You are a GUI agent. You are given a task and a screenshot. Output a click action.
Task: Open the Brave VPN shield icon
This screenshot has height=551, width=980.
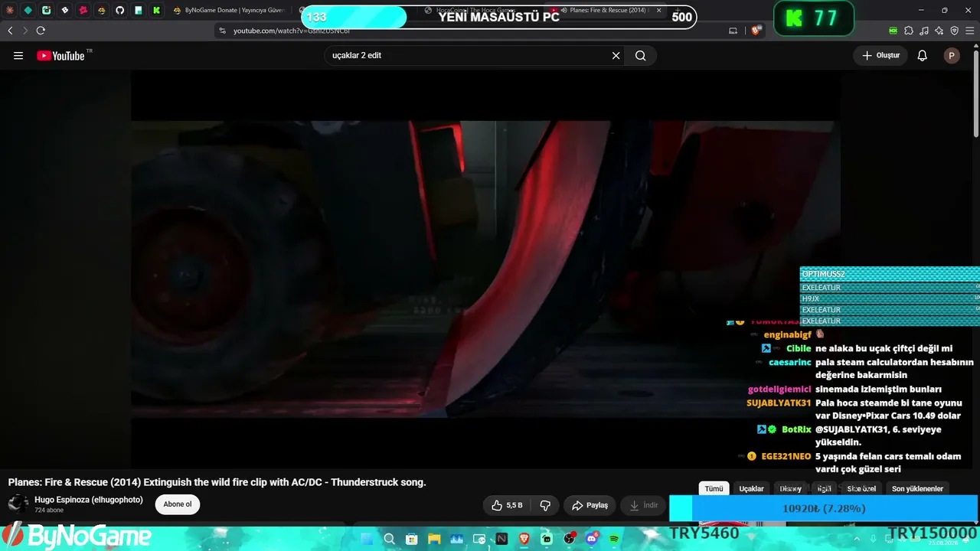(x=954, y=31)
